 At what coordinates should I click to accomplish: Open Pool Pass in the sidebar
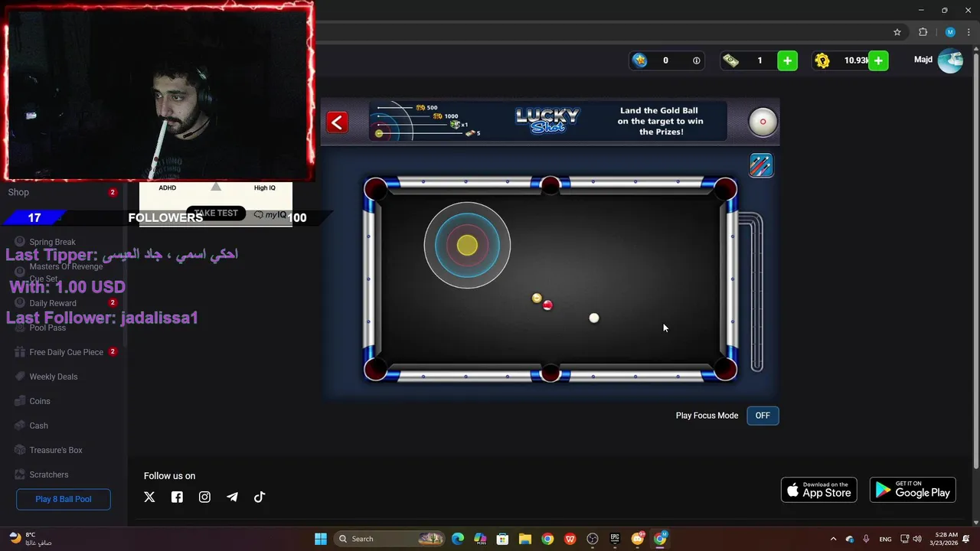(47, 328)
